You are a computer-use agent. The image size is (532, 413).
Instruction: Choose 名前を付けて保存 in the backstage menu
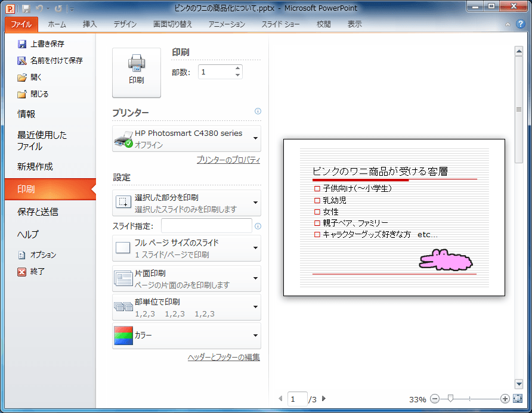click(50, 61)
